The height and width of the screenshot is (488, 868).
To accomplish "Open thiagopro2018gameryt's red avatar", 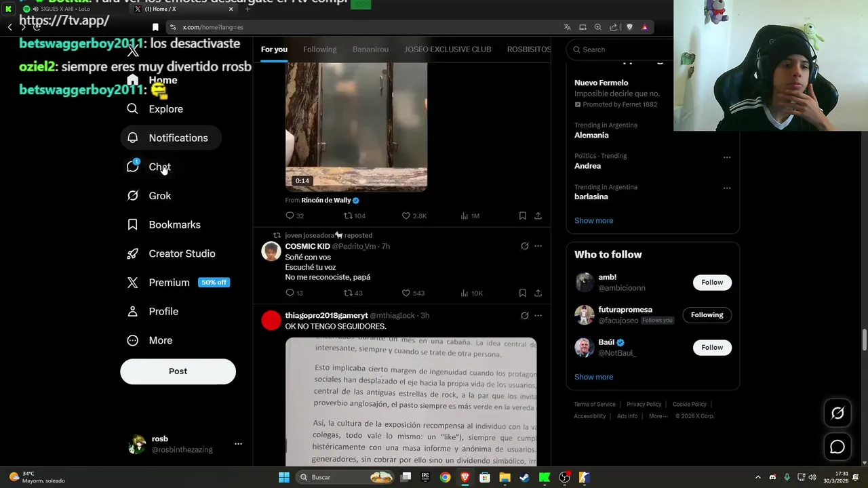I will (x=271, y=321).
